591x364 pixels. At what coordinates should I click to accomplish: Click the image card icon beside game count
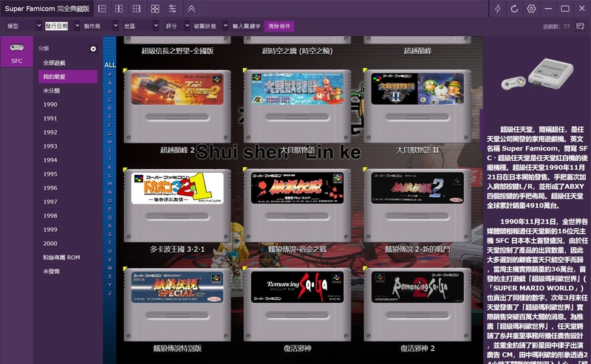[x=581, y=26]
